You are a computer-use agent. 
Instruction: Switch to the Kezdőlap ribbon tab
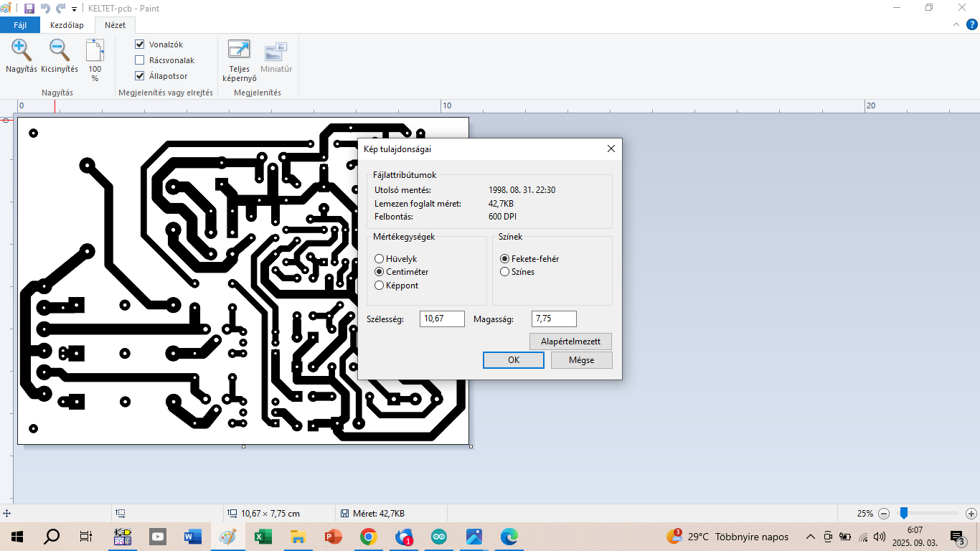(67, 25)
